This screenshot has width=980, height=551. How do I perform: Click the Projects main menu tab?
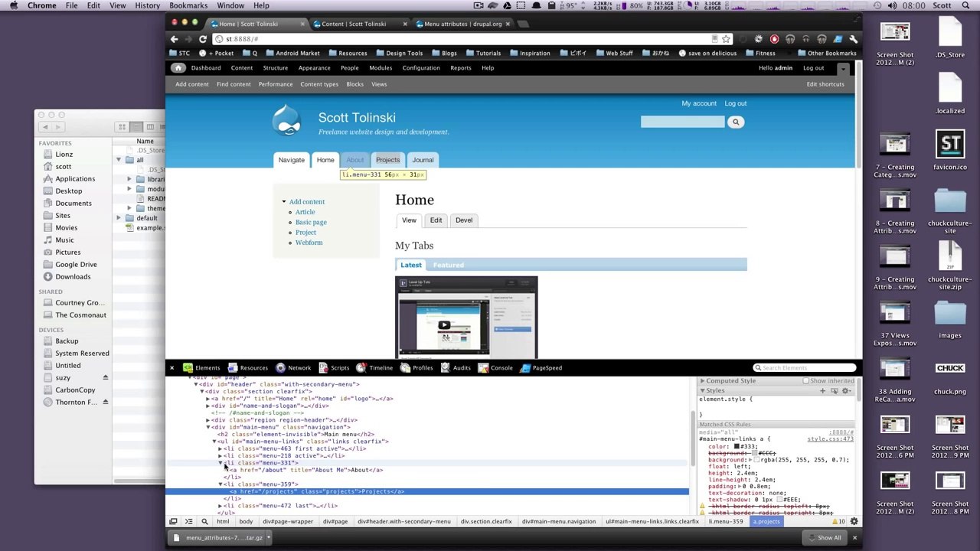(x=388, y=160)
